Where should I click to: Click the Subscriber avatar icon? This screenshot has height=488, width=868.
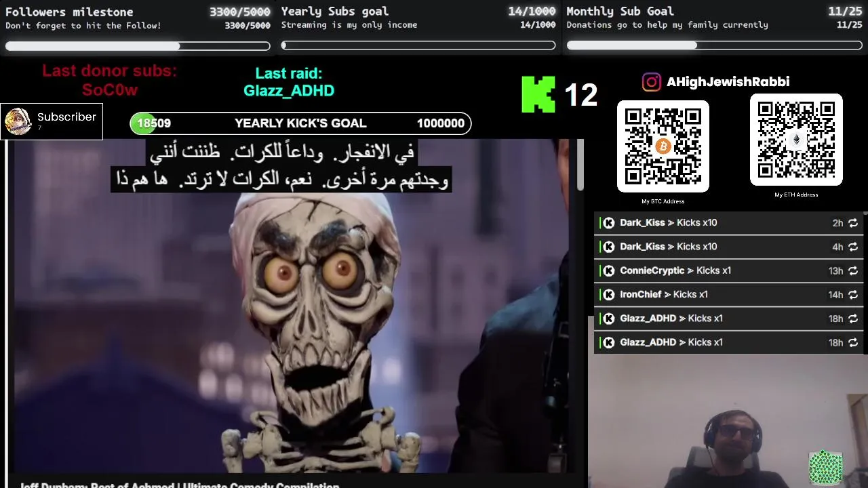click(18, 121)
